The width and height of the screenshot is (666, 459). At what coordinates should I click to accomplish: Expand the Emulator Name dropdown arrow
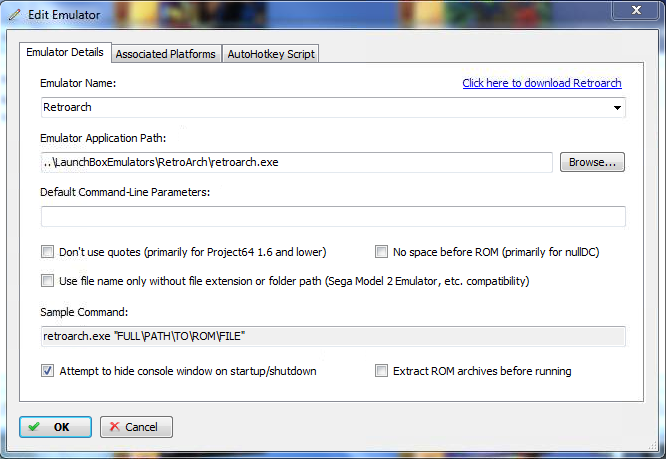(x=617, y=108)
